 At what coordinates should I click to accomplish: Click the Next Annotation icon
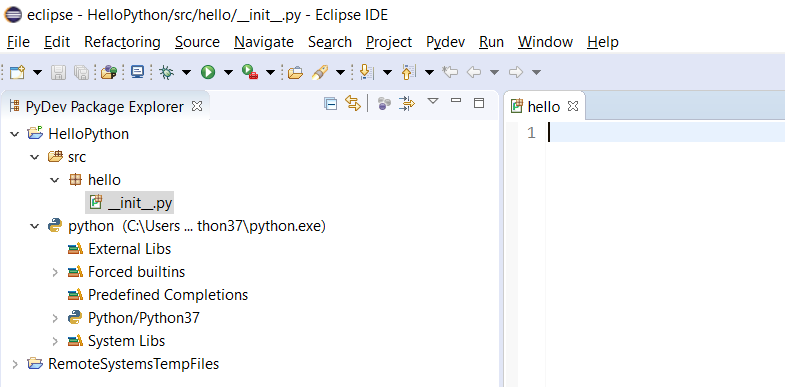(x=366, y=73)
